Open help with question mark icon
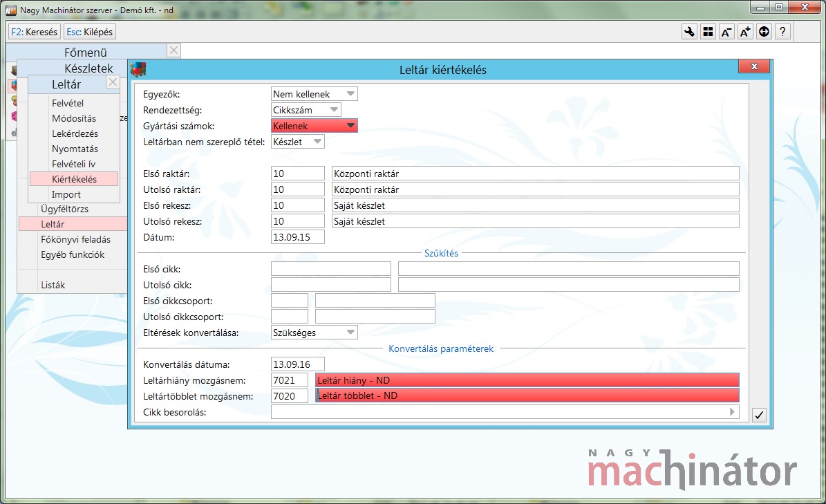The image size is (826, 504). click(x=783, y=32)
